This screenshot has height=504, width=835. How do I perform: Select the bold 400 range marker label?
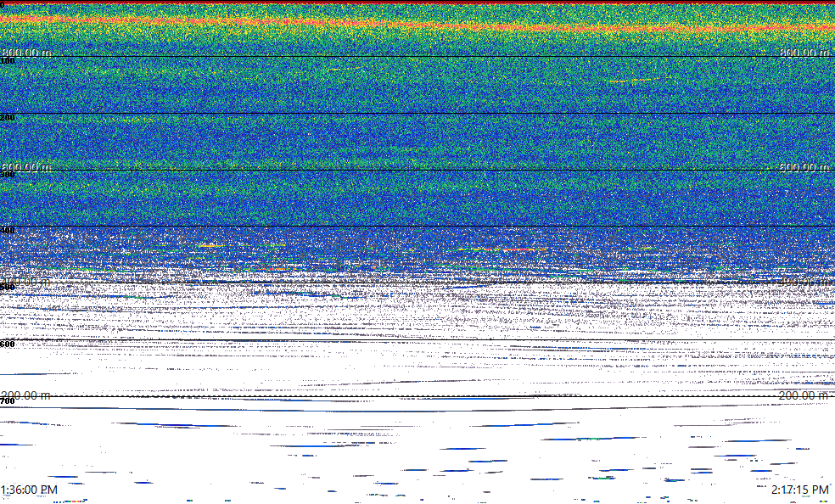(8, 231)
